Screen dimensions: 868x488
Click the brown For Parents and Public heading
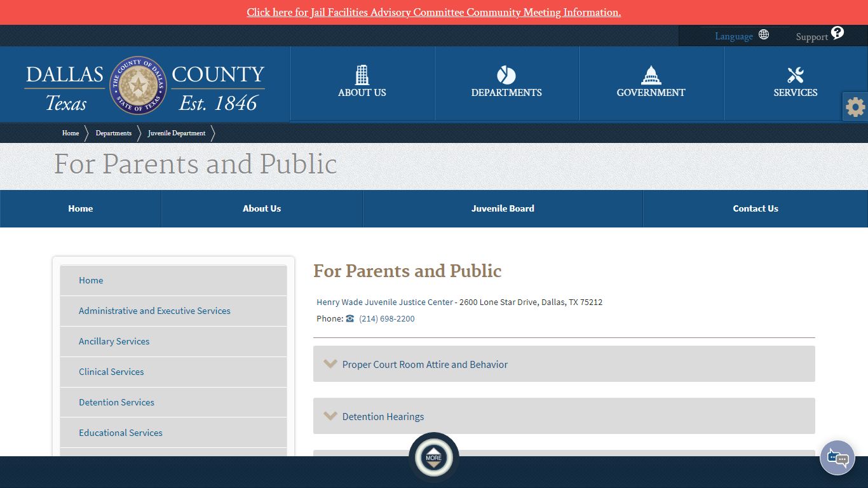tap(407, 271)
